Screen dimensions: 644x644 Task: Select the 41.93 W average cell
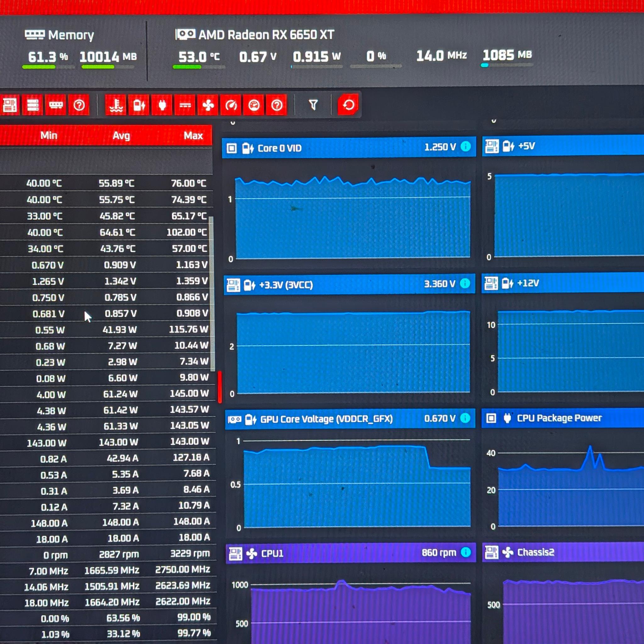coord(120,330)
